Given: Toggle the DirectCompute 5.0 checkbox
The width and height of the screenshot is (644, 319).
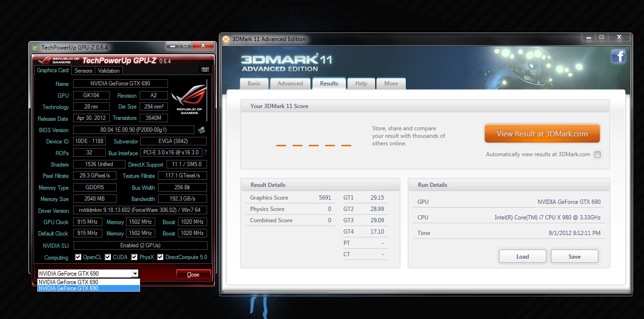Looking at the screenshot, I should click(x=160, y=257).
